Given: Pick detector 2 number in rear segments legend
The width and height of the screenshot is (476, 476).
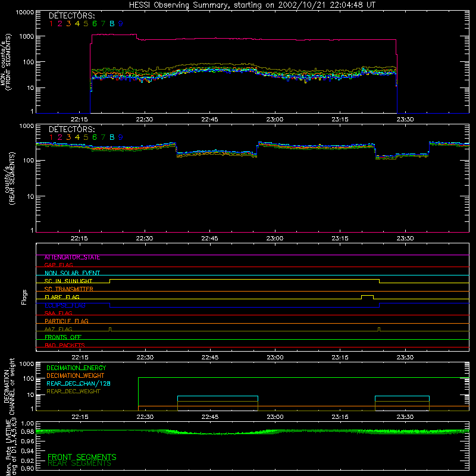Looking at the screenshot, I should tap(60, 137).
